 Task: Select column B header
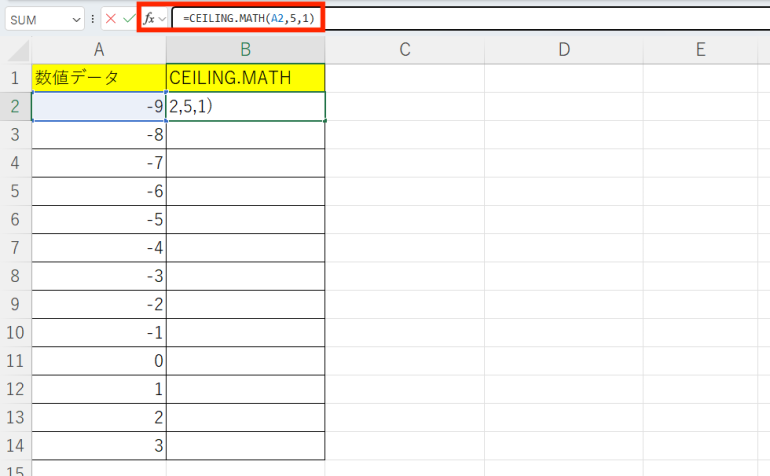point(246,50)
